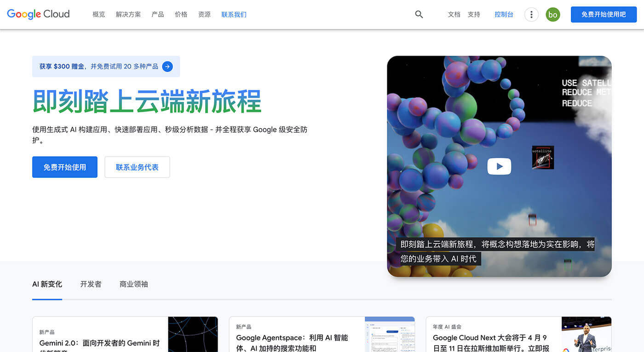Click the Google Cloud logo
The height and width of the screenshot is (352, 644).
coord(39,14)
